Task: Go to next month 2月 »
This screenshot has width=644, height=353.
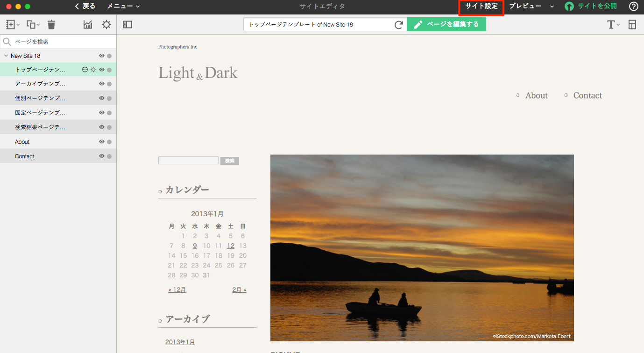Action: click(239, 289)
